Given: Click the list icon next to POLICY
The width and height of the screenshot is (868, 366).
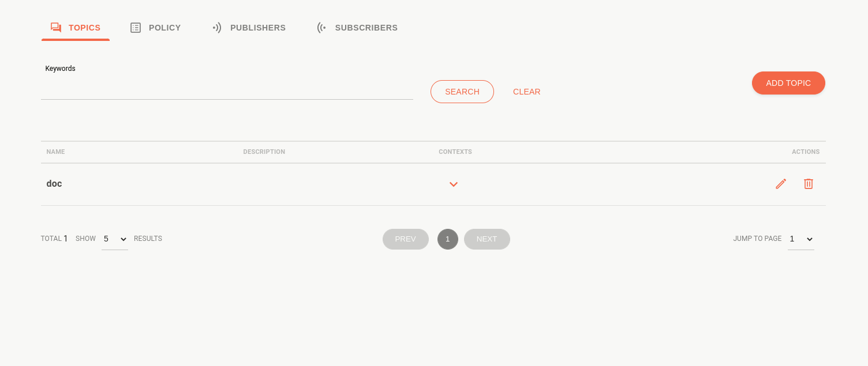Looking at the screenshot, I should [136, 27].
